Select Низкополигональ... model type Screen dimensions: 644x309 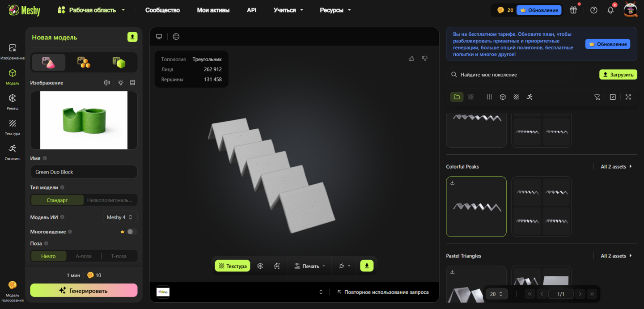pos(110,200)
